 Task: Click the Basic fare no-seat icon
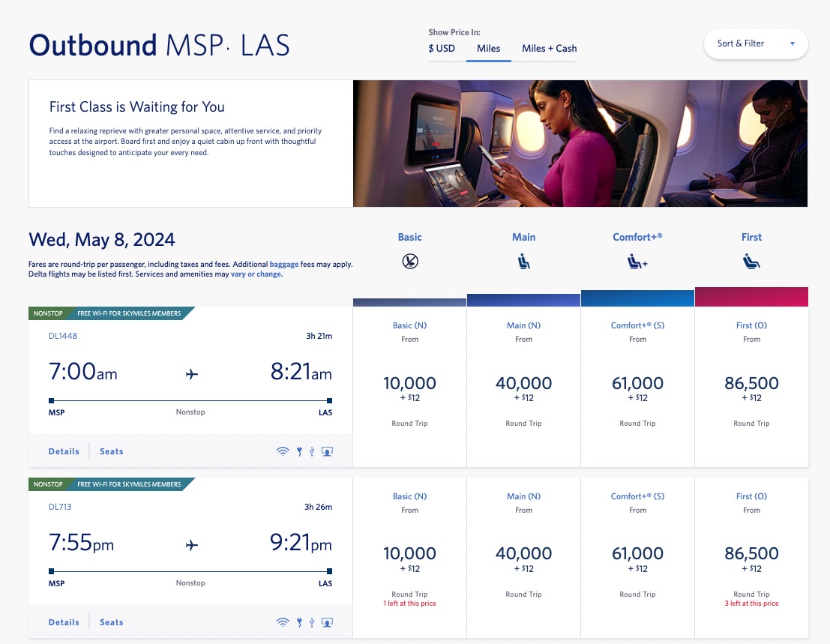click(409, 262)
